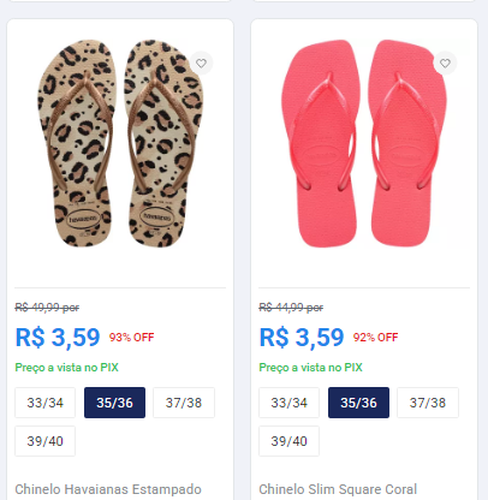
Task: Select size 37/38 for leopard print sandal
Action: [x=184, y=403]
